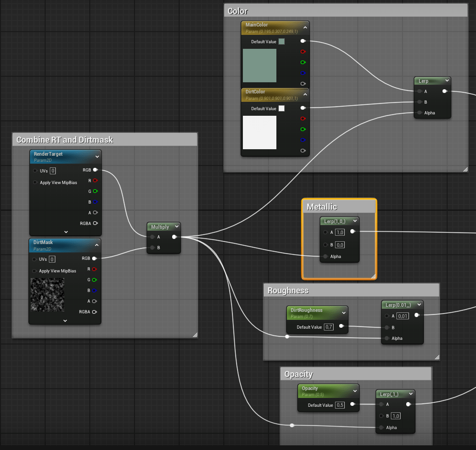This screenshot has height=450, width=476.
Task: Select the Opacity parameter node title
Action: coord(310,388)
